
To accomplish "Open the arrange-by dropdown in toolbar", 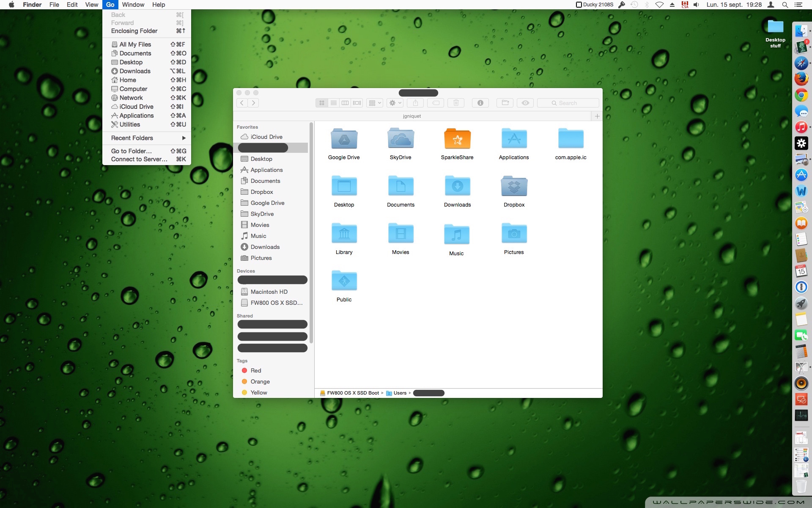I will (375, 103).
